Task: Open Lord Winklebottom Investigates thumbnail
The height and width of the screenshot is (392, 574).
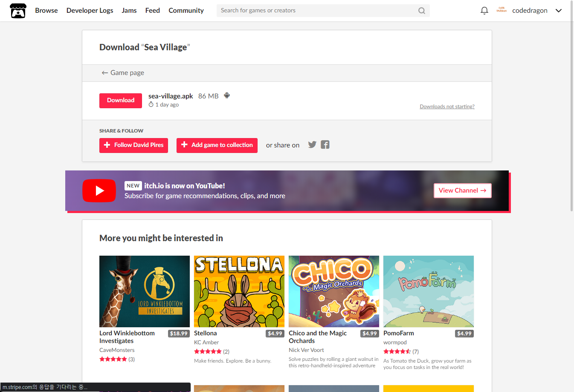Action: pyautogui.click(x=145, y=291)
